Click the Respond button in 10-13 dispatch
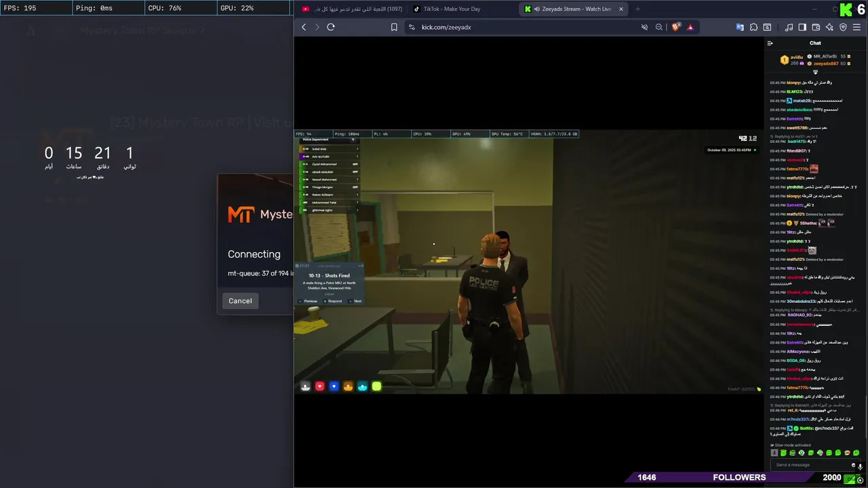 tap(332, 301)
